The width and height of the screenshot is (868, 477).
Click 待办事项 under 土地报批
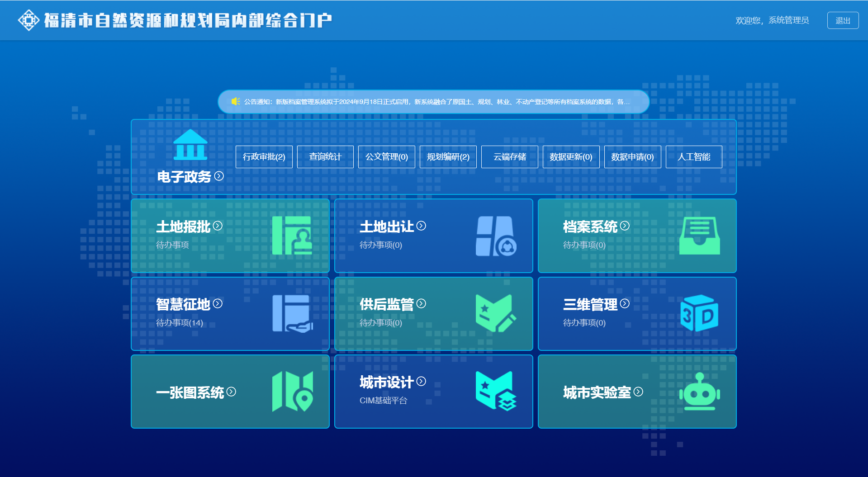172,245
